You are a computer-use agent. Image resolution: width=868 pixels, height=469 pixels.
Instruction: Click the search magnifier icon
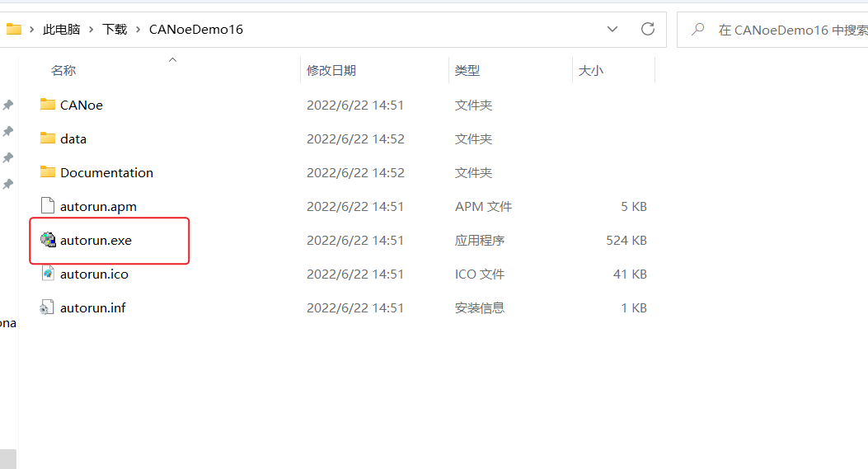coord(698,29)
